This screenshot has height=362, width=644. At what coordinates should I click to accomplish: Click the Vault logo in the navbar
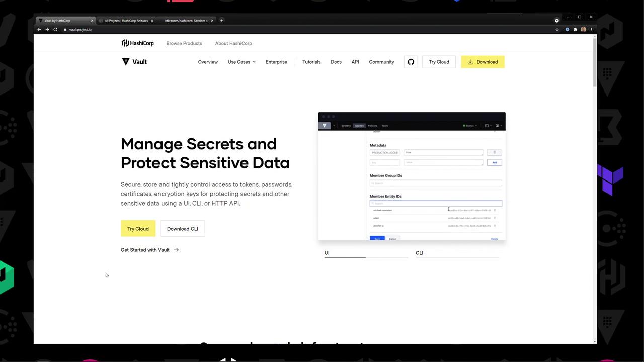[x=134, y=62]
